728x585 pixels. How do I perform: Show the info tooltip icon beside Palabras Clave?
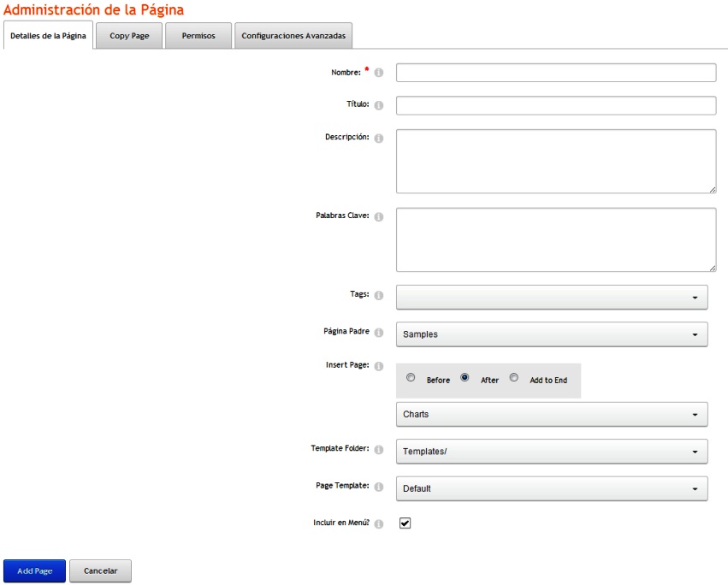click(379, 217)
